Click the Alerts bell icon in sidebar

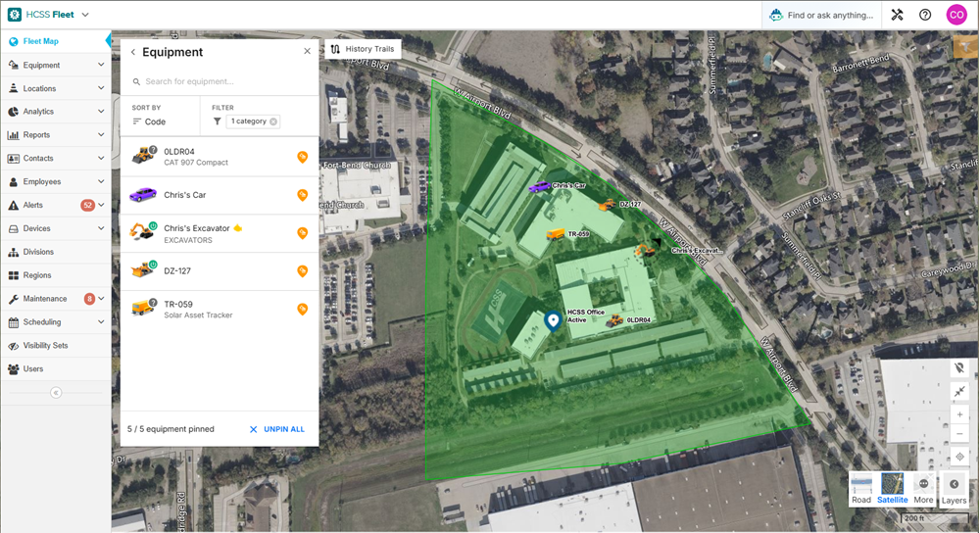click(13, 205)
